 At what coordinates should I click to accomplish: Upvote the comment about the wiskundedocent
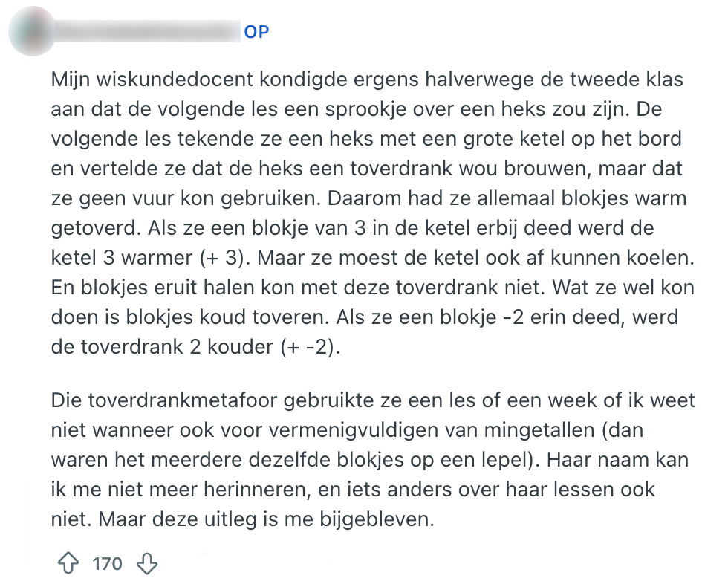click(x=68, y=564)
